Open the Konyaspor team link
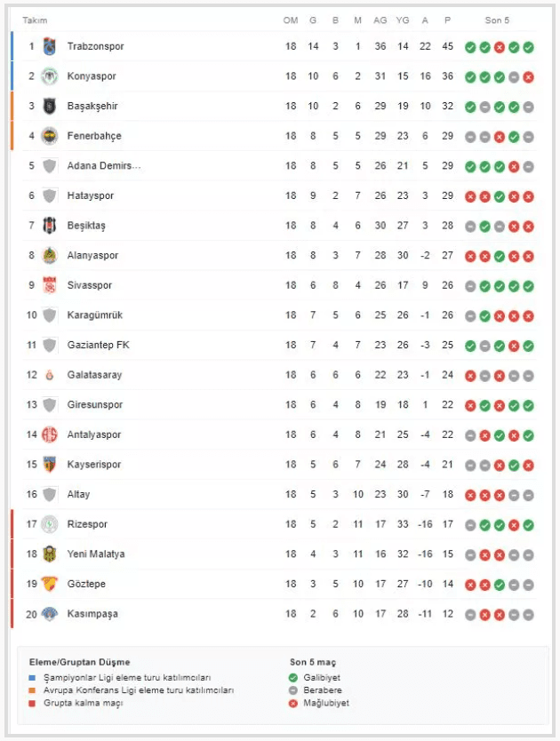 click(x=92, y=76)
